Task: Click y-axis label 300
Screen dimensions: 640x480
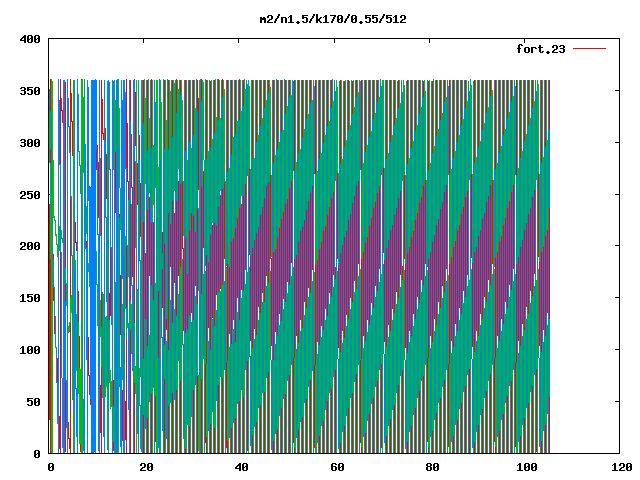Action: [x=30, y=143]
